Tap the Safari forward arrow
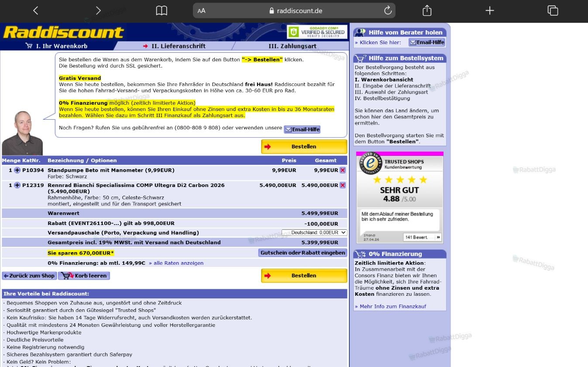Viewport: 588px width, 367px height. click(98, 10)
